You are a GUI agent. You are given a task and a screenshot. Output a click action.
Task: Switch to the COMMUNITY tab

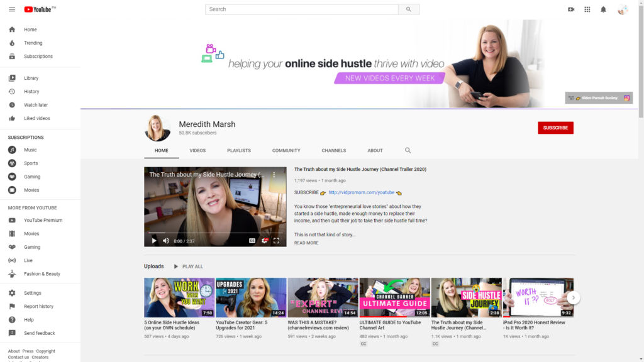click(x=286, y=151)
